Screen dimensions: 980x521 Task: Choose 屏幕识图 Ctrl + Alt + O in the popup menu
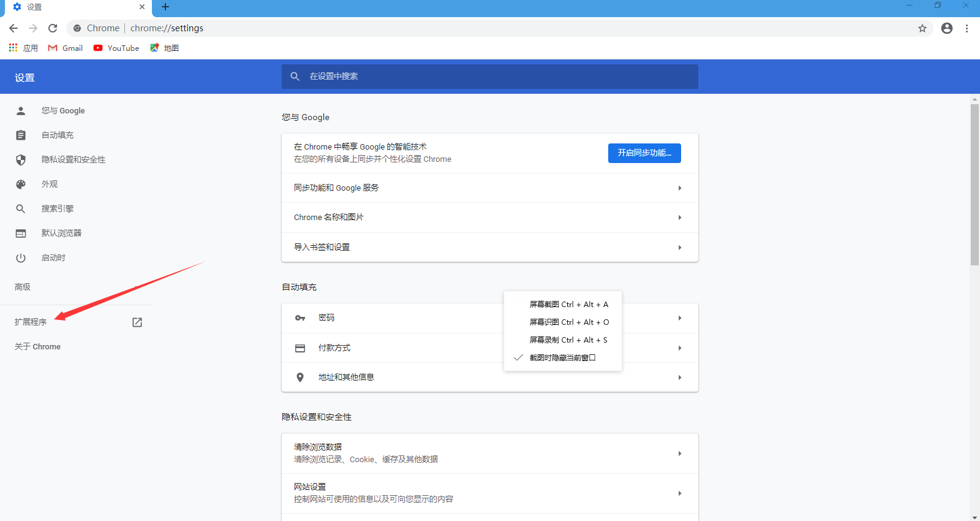pyautogui.click(x=563, y=322)
